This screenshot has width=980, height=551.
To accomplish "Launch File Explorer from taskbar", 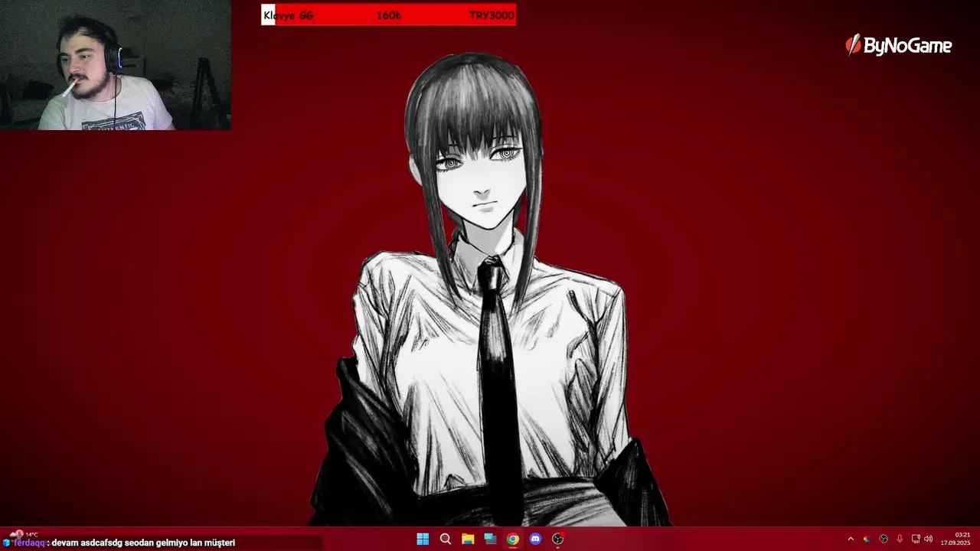I will click(x=468, y=539).
